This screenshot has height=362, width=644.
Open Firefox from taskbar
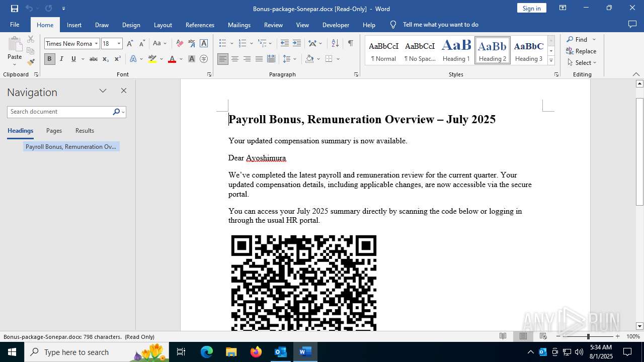(x=256, y=352)
